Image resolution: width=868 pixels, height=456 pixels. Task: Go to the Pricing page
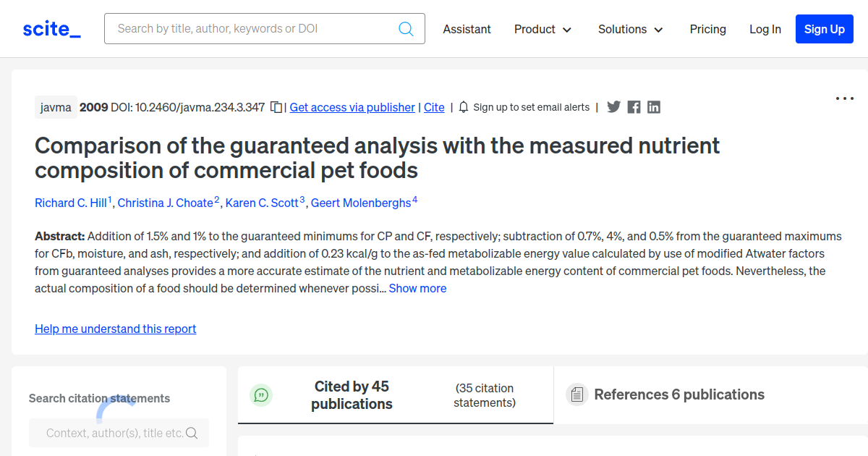(707, 29)
